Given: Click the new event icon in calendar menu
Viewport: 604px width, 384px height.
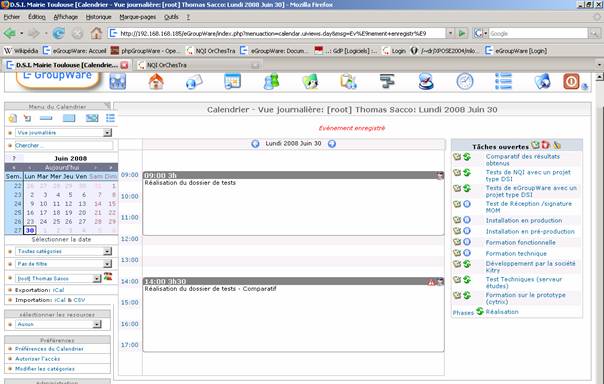Looking at the screenshot, I should click(12, 118).
